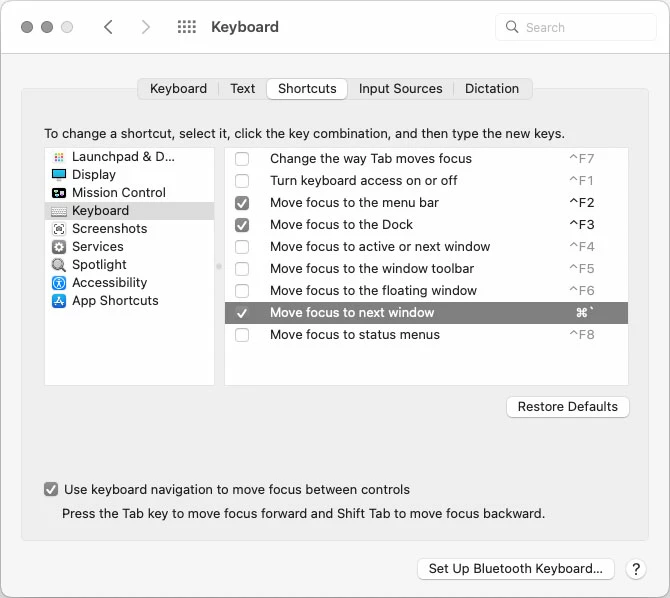Click the App Shortcuts icon in the sidebar

click(59, 301)
